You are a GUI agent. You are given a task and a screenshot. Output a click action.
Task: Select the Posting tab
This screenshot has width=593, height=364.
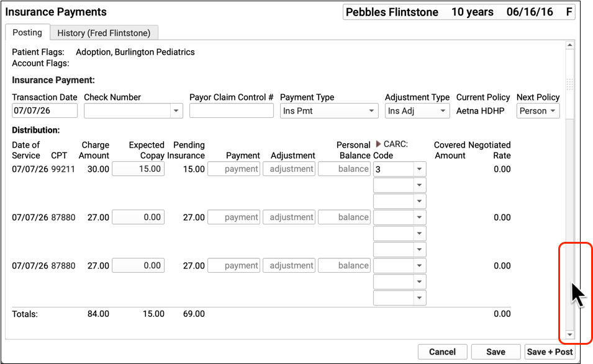(27, 32)
